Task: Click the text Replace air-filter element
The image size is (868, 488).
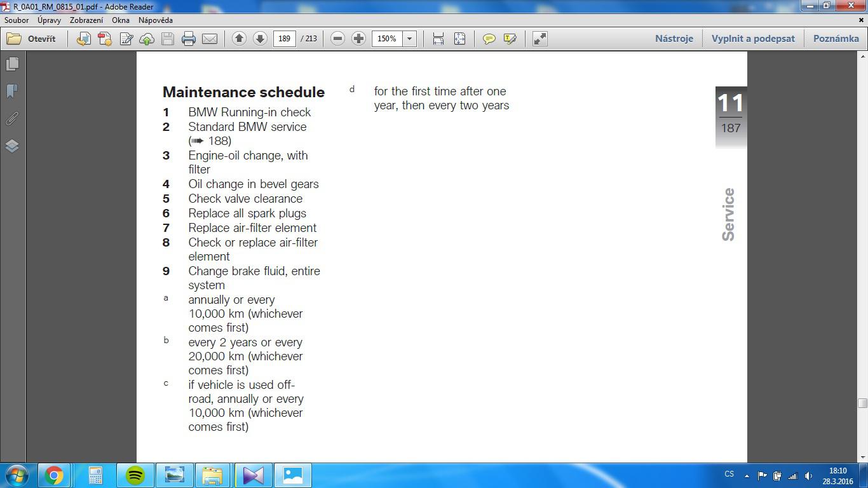Action: click(x=252, y=228)
